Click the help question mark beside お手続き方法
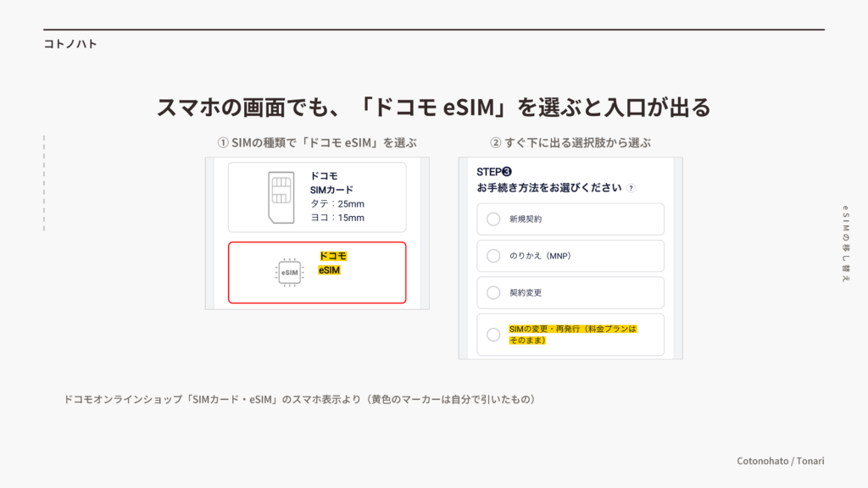 click(x=631, y=188)
